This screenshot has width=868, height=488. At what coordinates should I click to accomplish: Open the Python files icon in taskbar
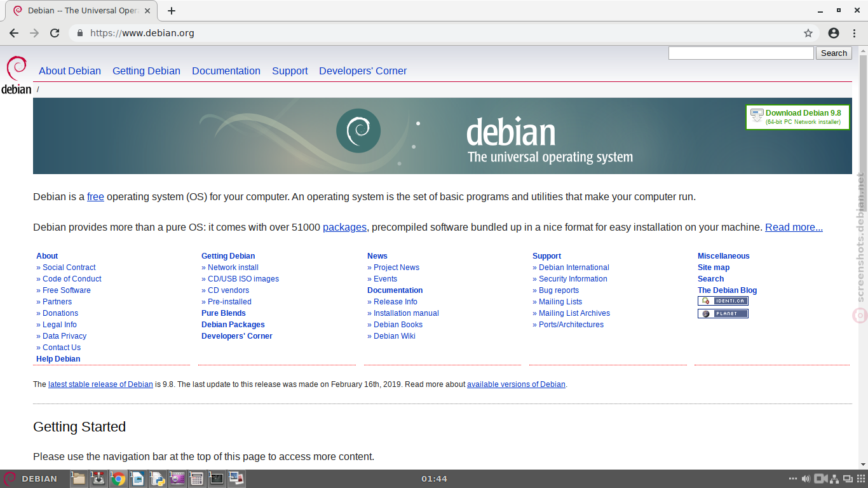(157, 479)
